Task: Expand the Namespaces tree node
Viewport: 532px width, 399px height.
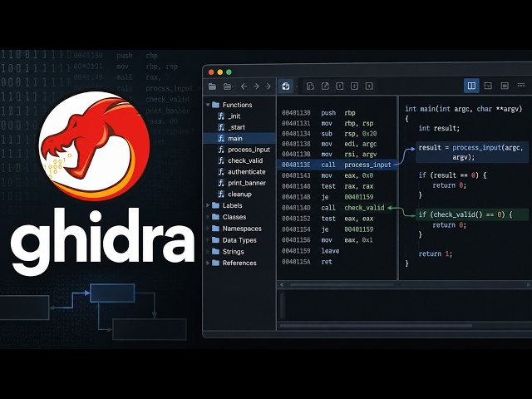Action: 208,229
